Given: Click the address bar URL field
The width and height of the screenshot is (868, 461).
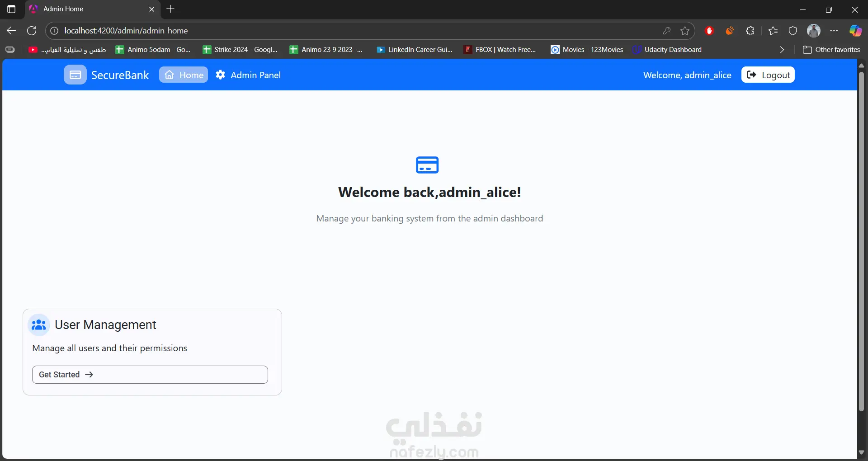Looking at the screenshot, I should (x=357, y=31).
